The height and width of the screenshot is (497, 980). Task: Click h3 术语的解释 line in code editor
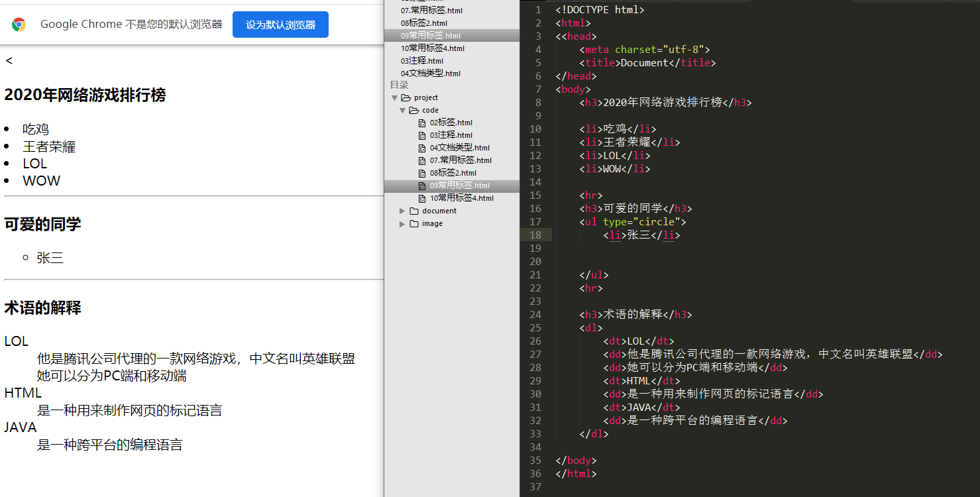tap(635, 315)
